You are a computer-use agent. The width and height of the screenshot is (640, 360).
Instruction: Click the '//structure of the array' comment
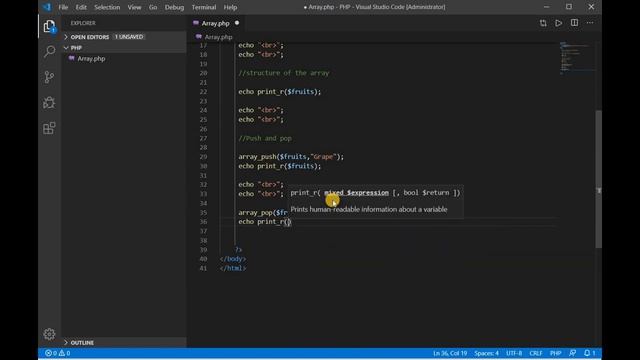pyautogui.click(x=284, y=73)
